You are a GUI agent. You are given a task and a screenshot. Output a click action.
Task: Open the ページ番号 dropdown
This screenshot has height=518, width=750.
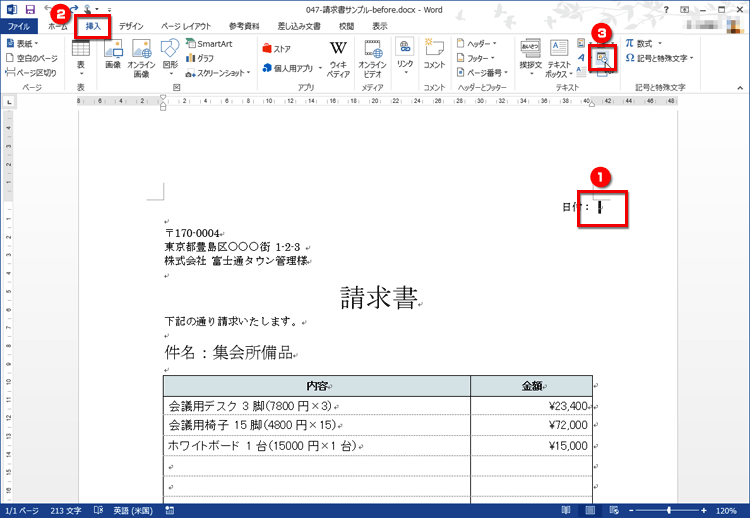tap(482, 73)
